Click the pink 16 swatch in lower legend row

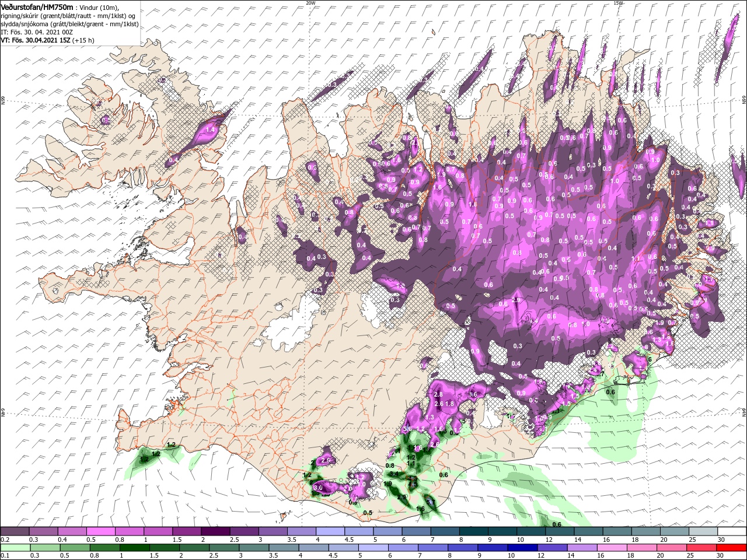[x=612, y=548]
